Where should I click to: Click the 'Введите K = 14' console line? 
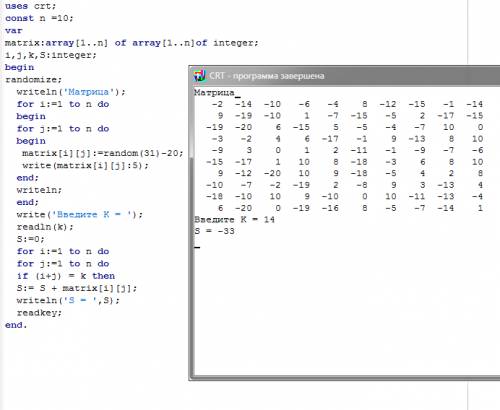pyautogui.click(x=234, y=220)
